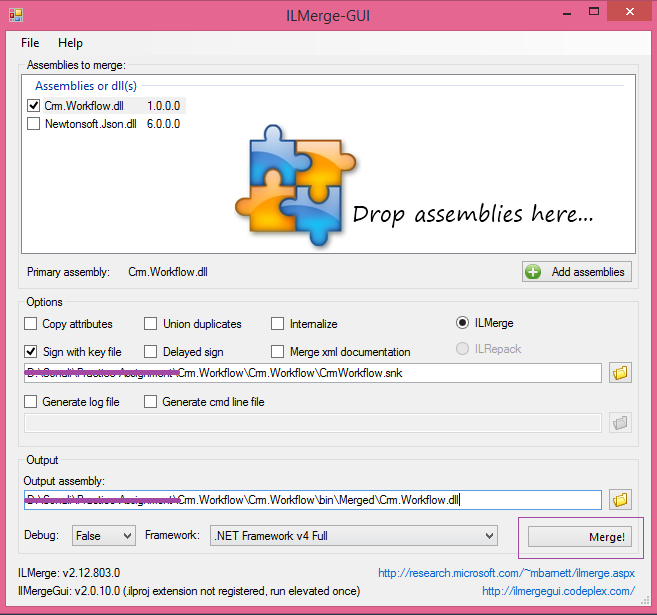Uncheck the Crm.Workflow.dll assembly checkbox
Screen dimensions: 657x615
pos(34,106)
